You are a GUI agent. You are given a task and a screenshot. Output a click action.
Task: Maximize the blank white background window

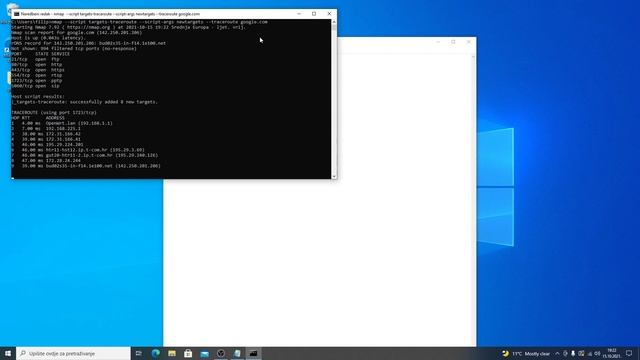point(453,42)
